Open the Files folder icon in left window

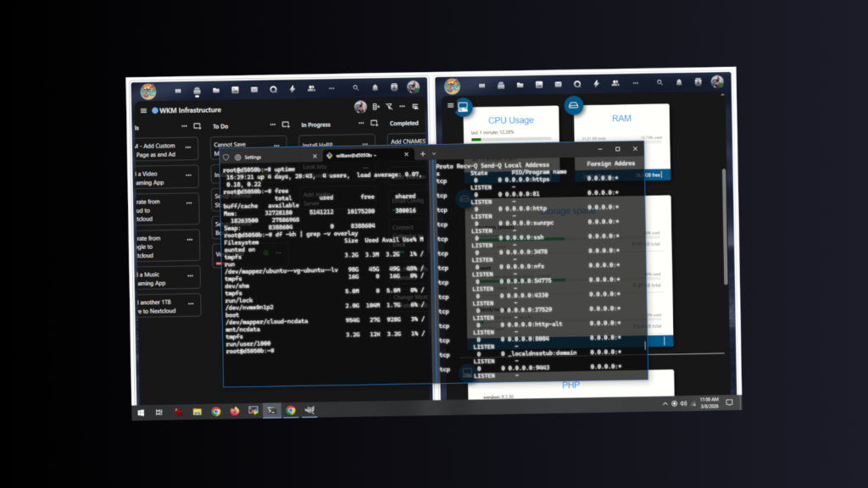click(216, 90)
